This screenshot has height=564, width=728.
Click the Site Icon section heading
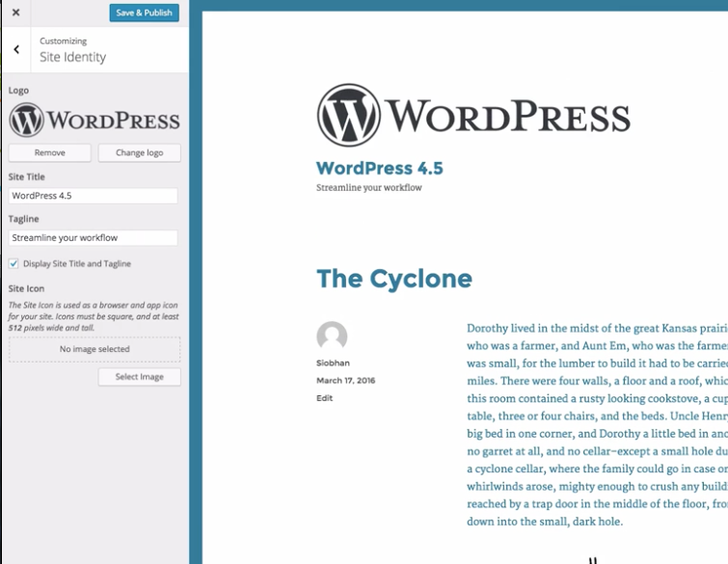(x=26, y=288)
